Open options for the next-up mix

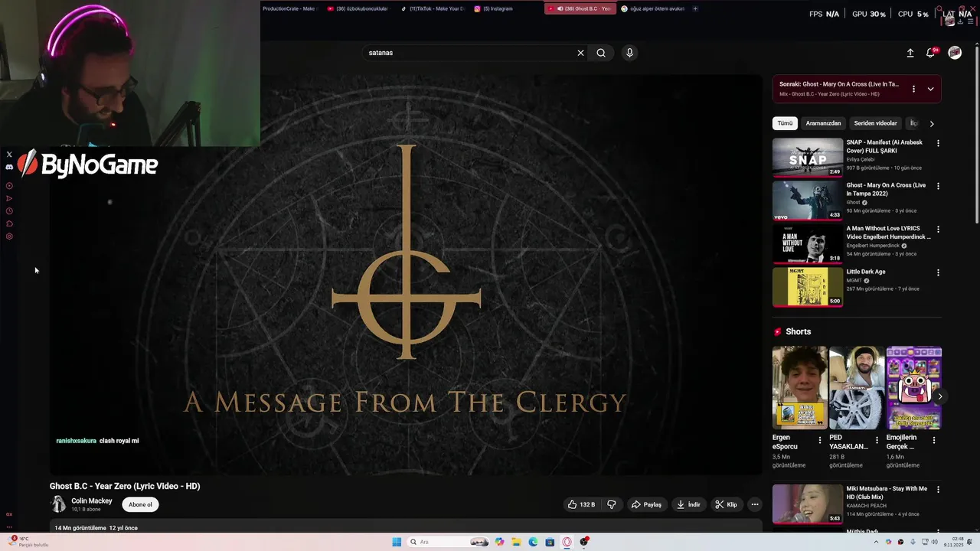point(913,89)
